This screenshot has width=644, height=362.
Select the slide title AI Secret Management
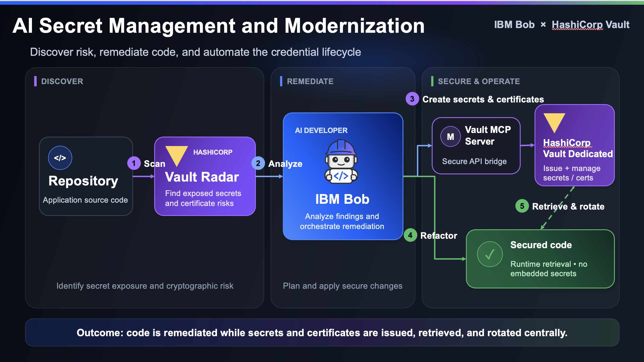[218, 26]
